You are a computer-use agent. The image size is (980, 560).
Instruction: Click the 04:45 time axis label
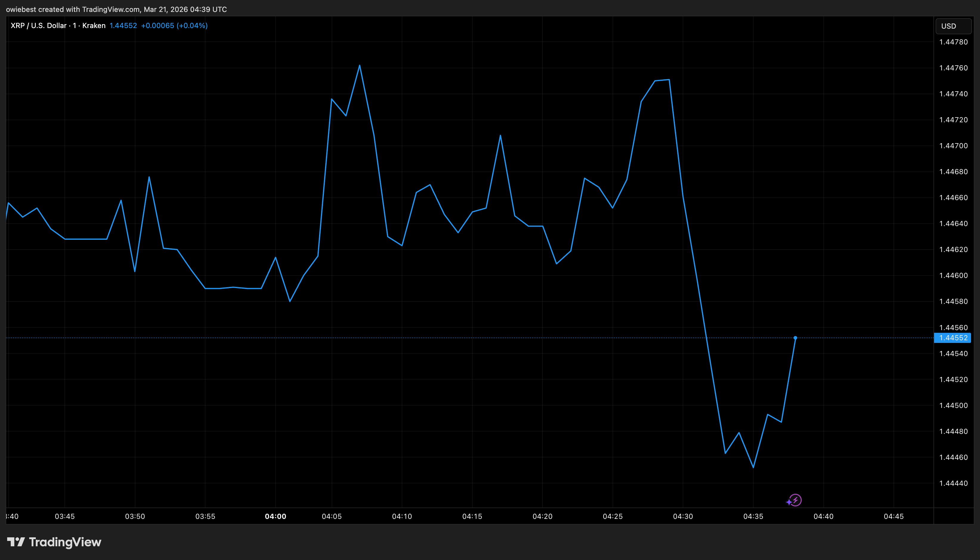pyautogui.click(x=894, y=516)
